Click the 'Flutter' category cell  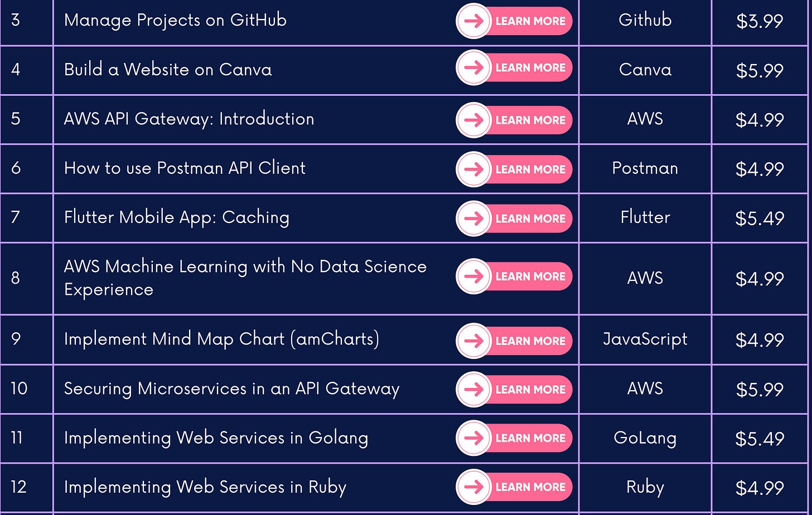coord(645,217)
